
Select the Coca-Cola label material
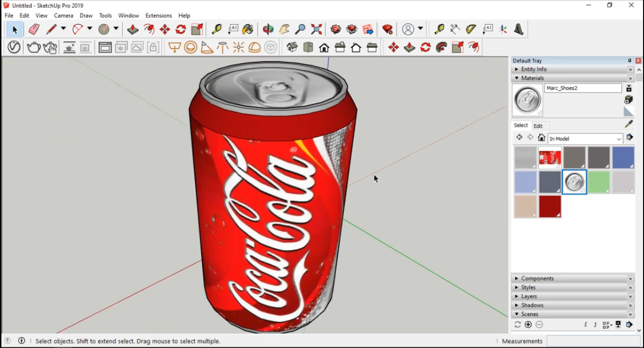(550, 158)
